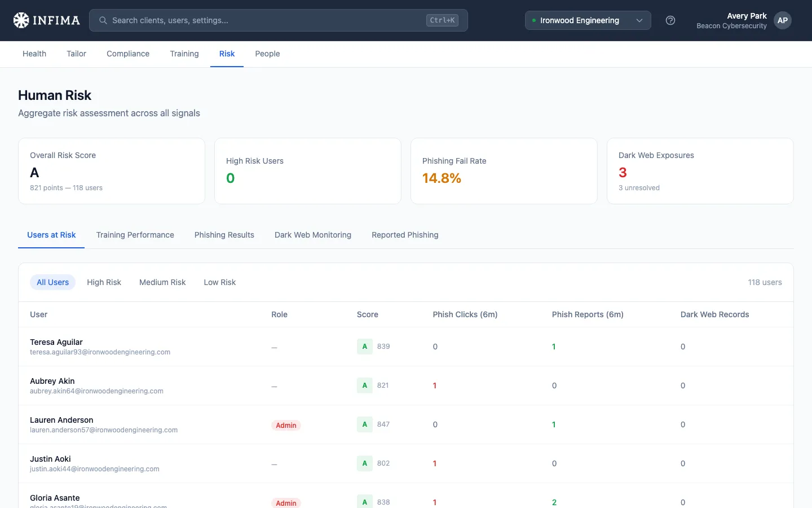Open Teresa Aguilar's user row
This screenshot has height=508, width=812.
406,347
